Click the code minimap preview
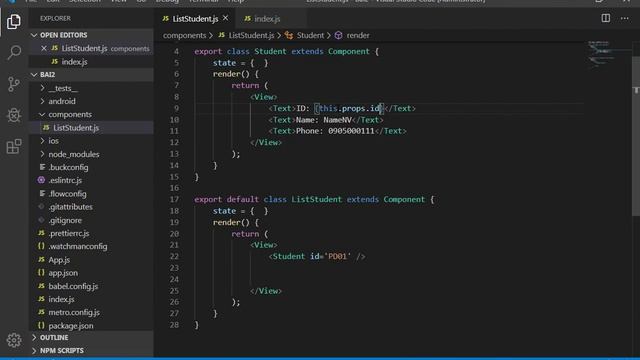Image resolution: width=640 pixels, height=360 pixels. coord(603,53)
